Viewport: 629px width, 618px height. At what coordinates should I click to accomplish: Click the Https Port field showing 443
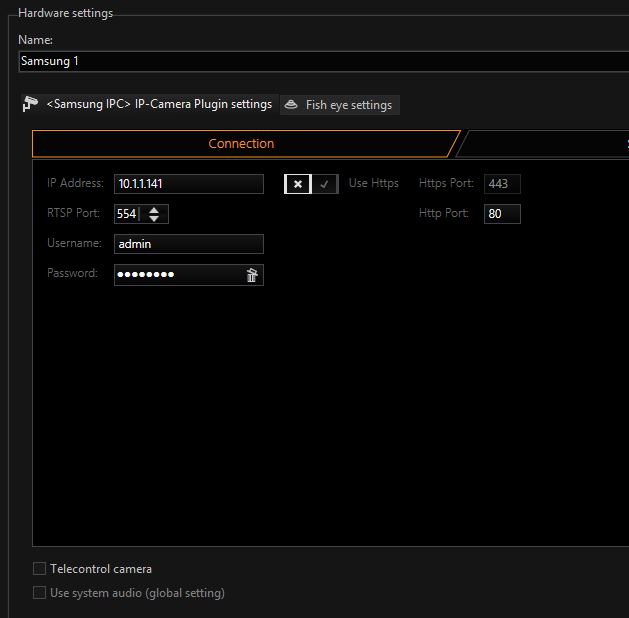(x=502, y=184)
